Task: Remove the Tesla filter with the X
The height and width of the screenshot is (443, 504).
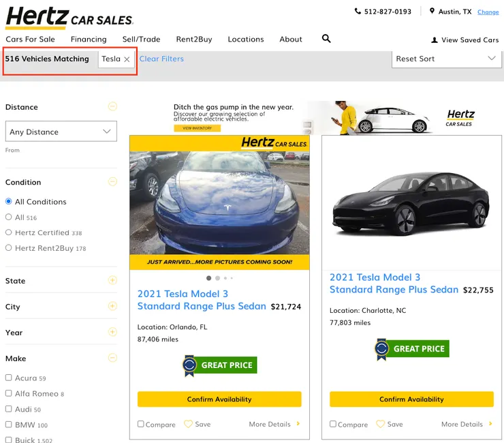Action: pyautogui.click(x=127, y=59)
